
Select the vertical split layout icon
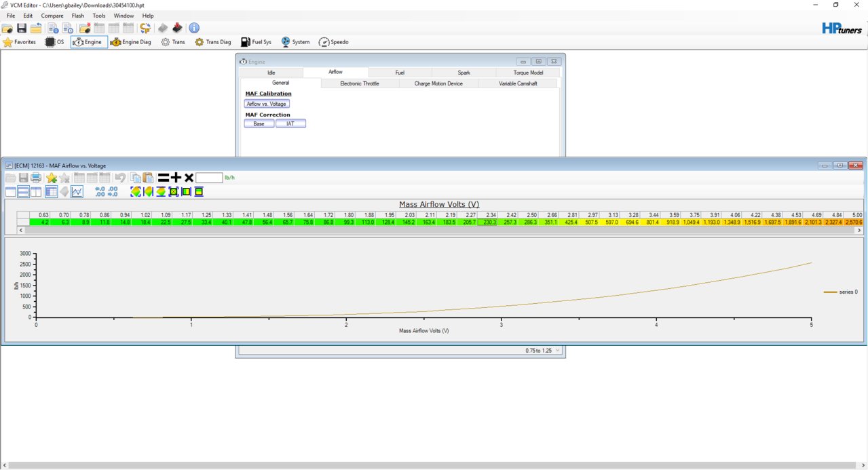coord(36,192)
